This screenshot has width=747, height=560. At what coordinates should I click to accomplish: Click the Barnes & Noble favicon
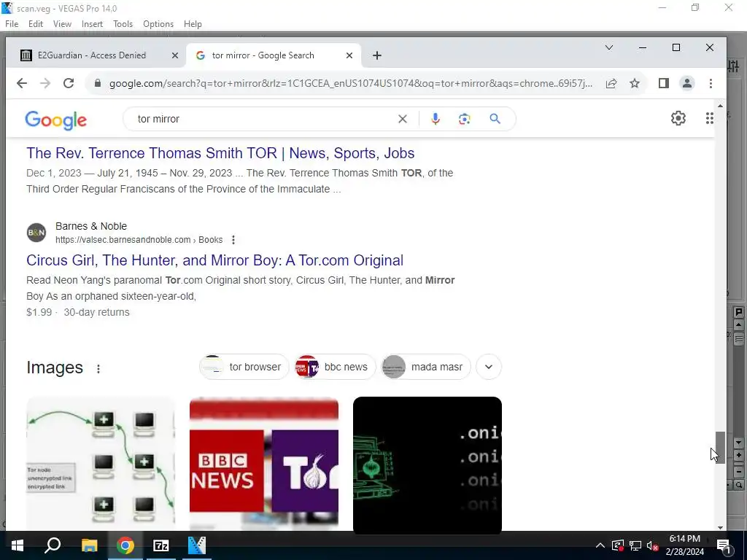click(36, 233)
